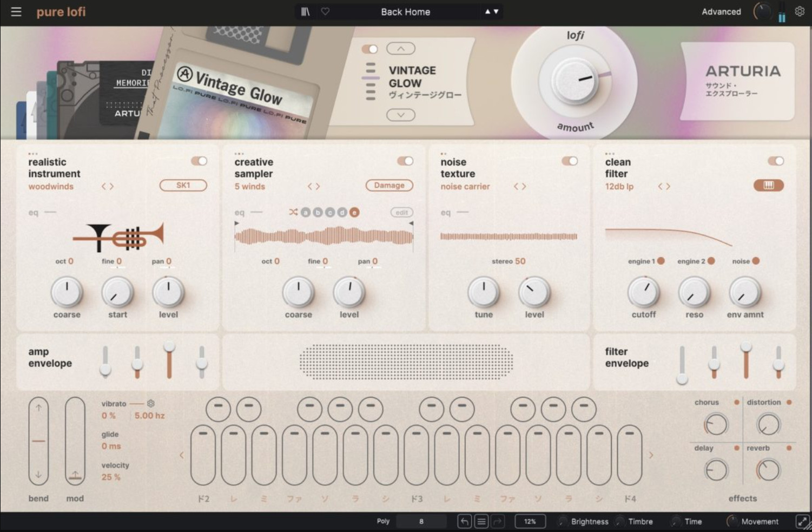Viewport: 812px width, 532px height.
Task: Click the Brightness macro knob
Action: coord(563,522)
